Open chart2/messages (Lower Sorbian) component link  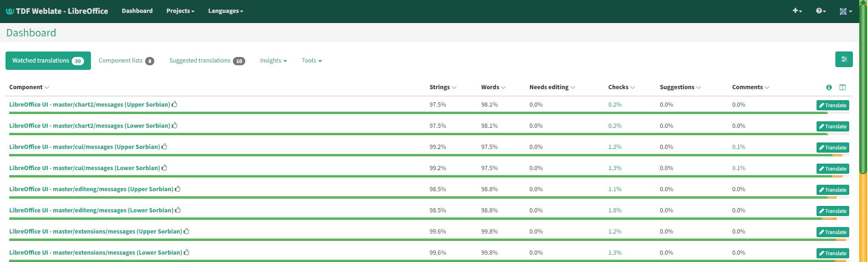90,126
